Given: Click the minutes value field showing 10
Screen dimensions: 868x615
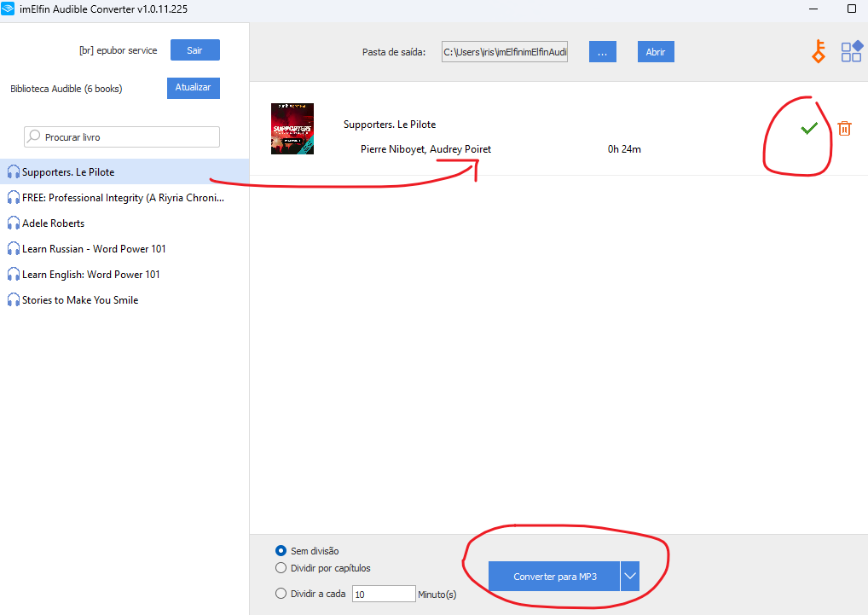Looking at the screenshot, I should 384,594.
